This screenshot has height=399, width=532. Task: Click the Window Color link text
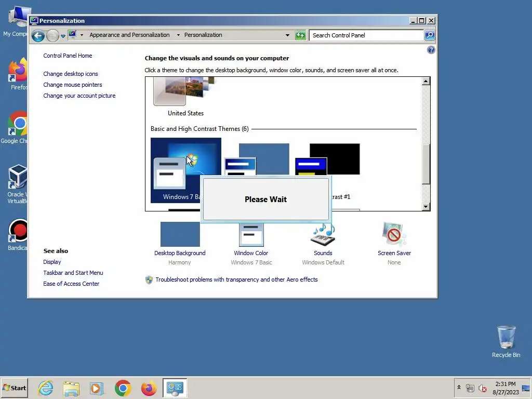(251, 253)
